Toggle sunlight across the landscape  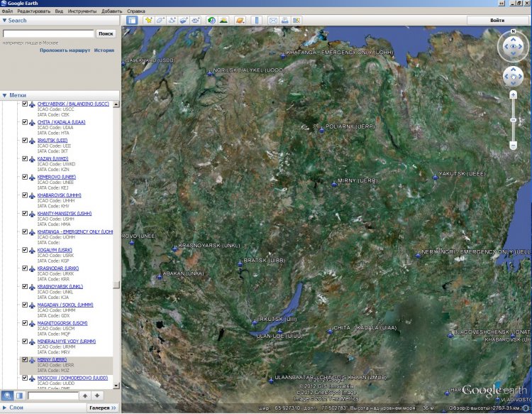223,21
